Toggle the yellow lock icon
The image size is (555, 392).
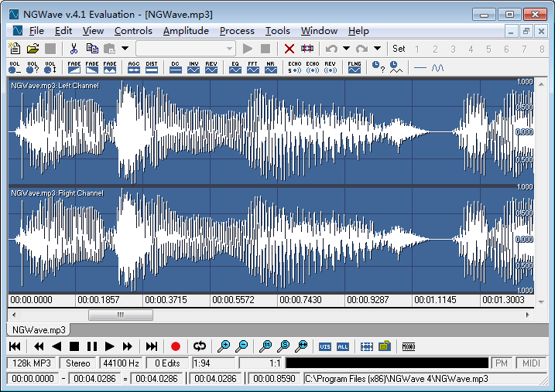(x=385, y=346)
